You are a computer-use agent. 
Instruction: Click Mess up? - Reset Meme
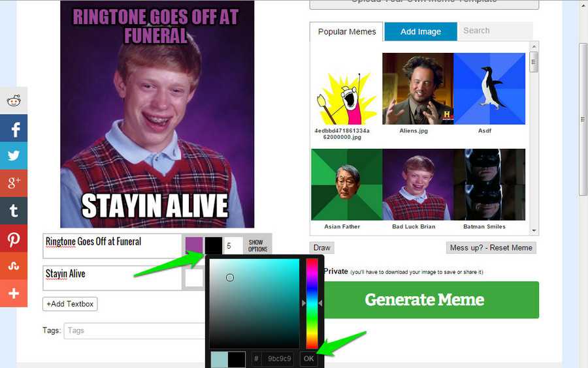pos(491,248)
